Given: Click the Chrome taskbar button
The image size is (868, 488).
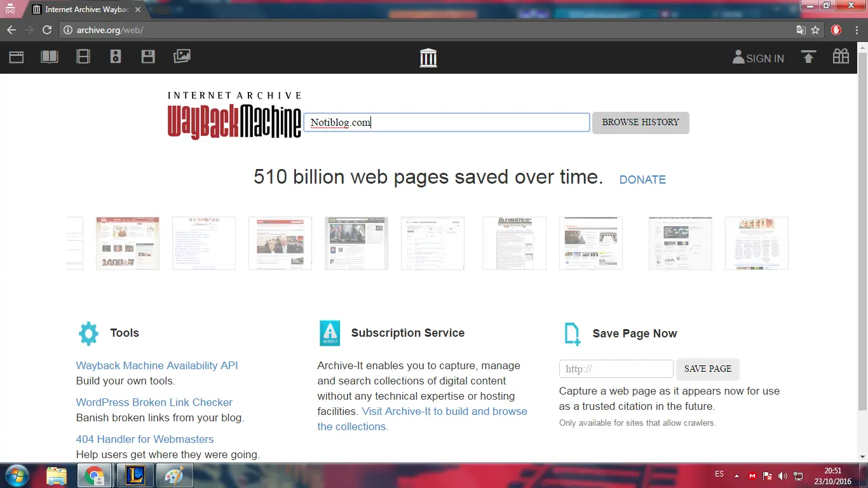Looking at the screenshot, I should 95,476.
